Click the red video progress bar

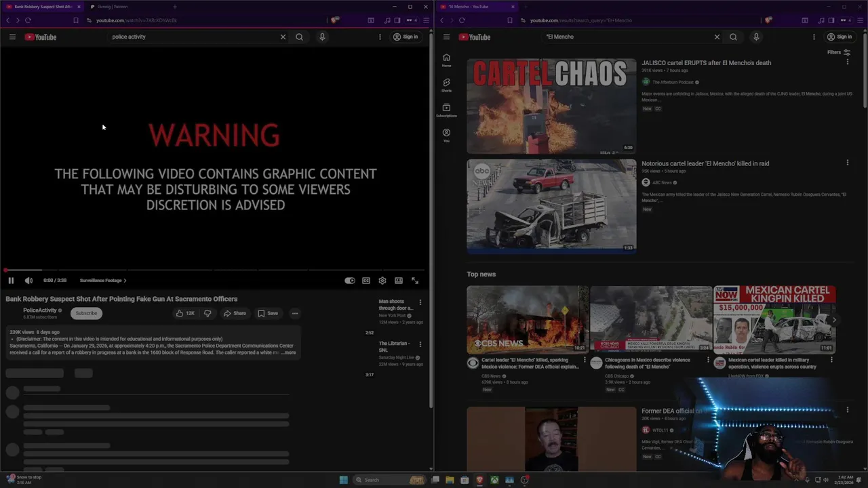(x=216, y=270)
